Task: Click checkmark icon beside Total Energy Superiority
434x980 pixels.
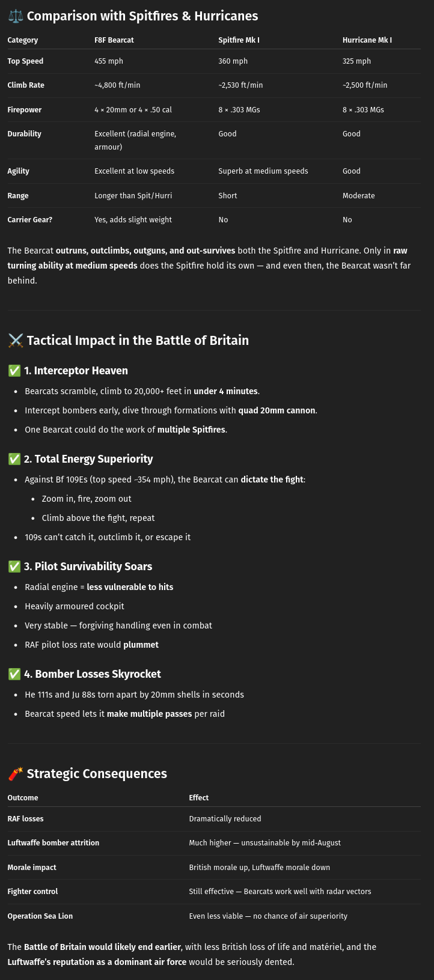Action: tap(14, 459)
